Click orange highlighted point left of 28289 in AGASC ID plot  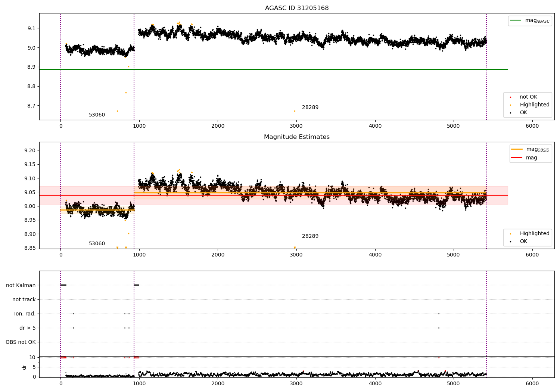[x=295, y=111]
